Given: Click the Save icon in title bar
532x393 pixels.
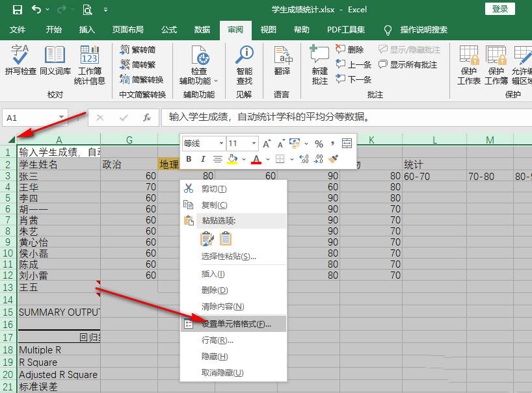Looking at the screenshot, I should click(18, 10).
